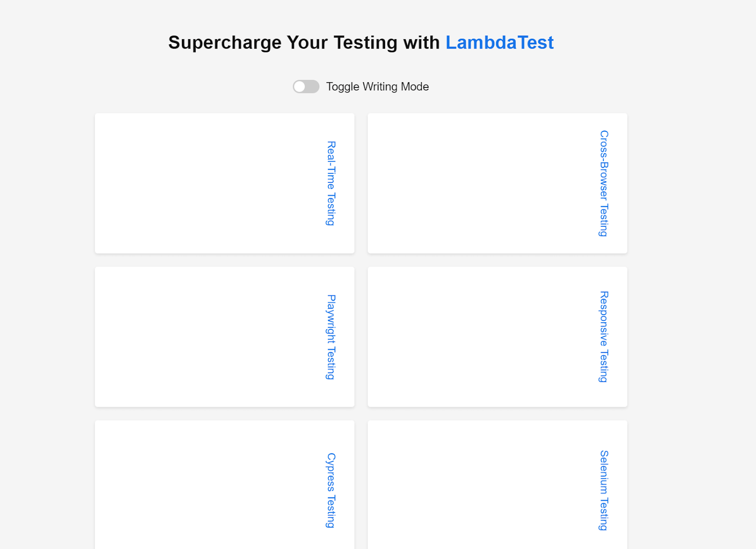Click the word 'Your' in the heading

tap(307, 43)
